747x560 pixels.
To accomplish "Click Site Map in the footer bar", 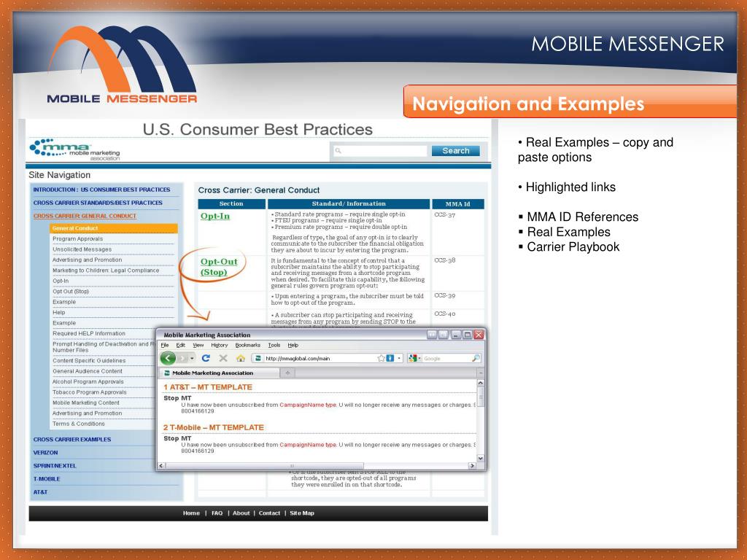I will [x=302, y=513].
